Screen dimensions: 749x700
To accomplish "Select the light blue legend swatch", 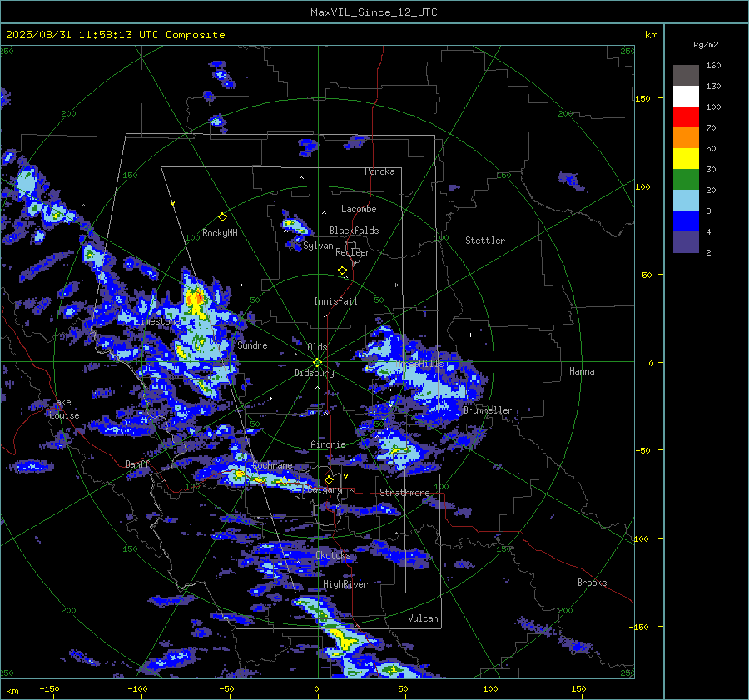I will click(x=686, y=201).
